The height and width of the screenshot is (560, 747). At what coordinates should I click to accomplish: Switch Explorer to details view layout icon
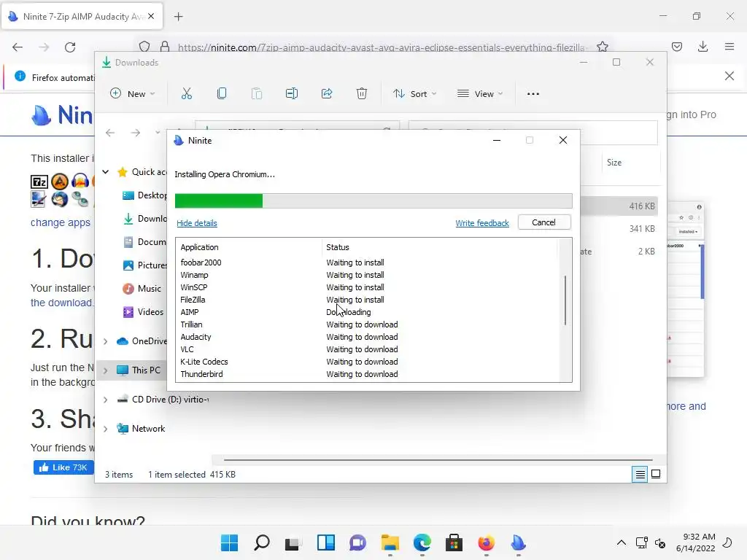[x=640, y=474]
